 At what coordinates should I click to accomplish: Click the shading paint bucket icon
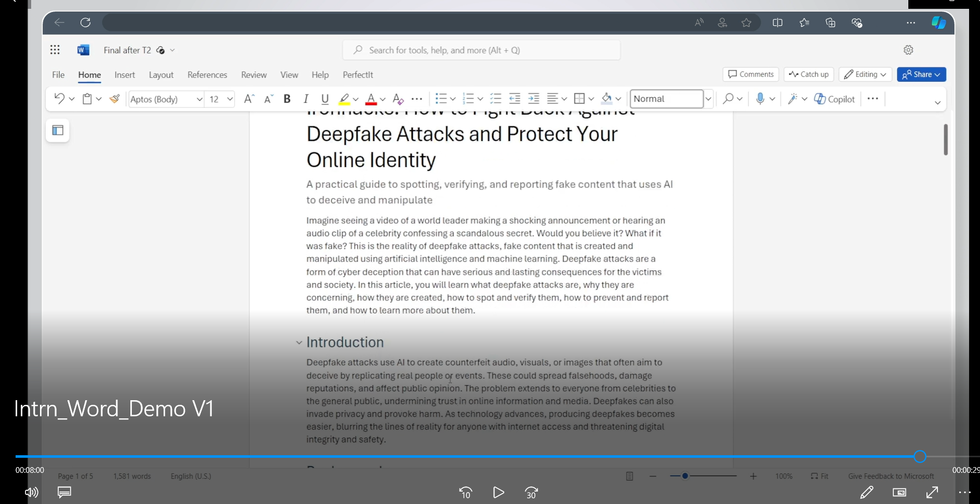tap(607, 99)
